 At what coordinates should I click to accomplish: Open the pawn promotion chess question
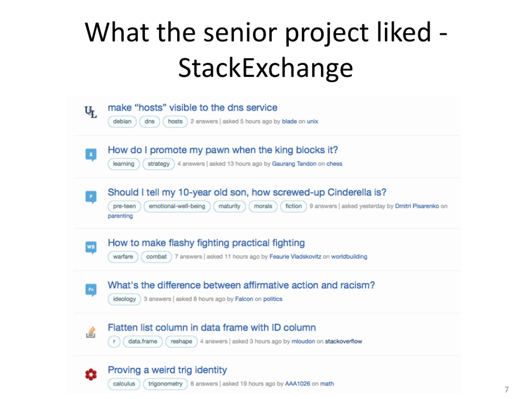[223, 150]
